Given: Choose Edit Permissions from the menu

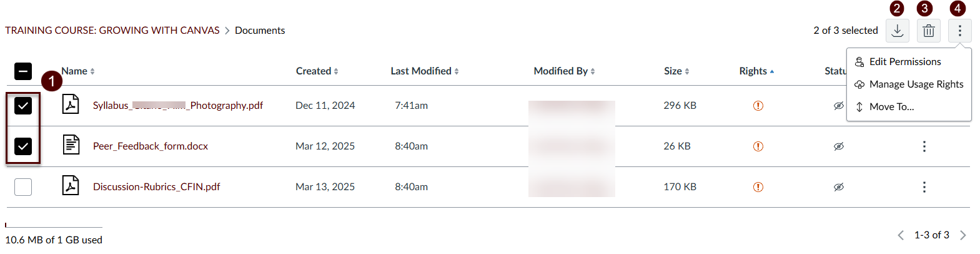Looking at the screenshot, I should pyautogui.click(x=904, y=62).
